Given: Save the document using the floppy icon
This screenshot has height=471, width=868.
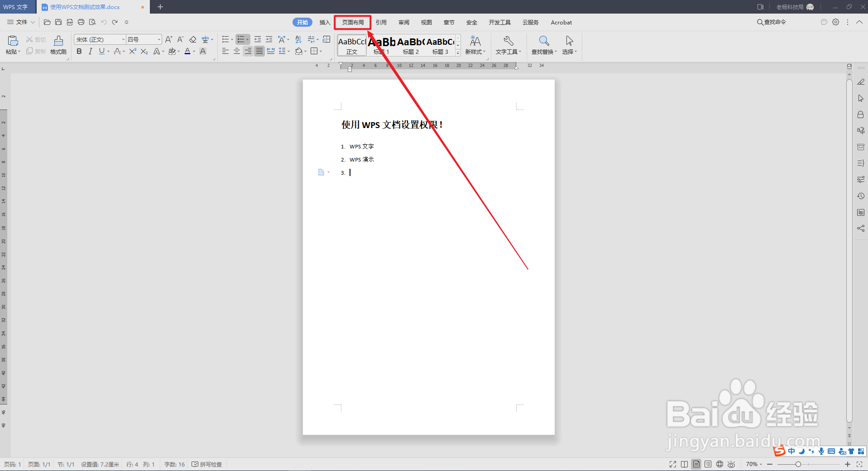Looking at the screenshot, I should tap(58, 22).
